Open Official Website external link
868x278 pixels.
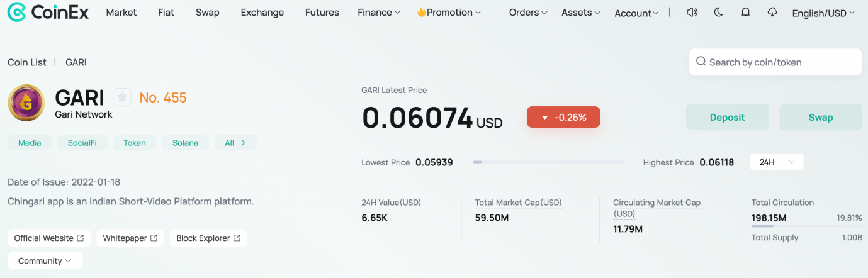(49, 238)
